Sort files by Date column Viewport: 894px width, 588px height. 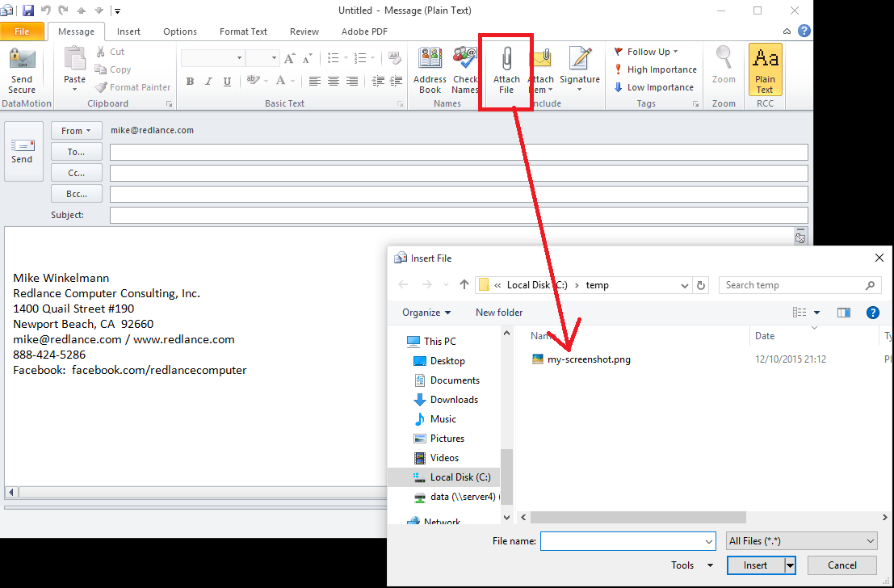click(765, 336)
